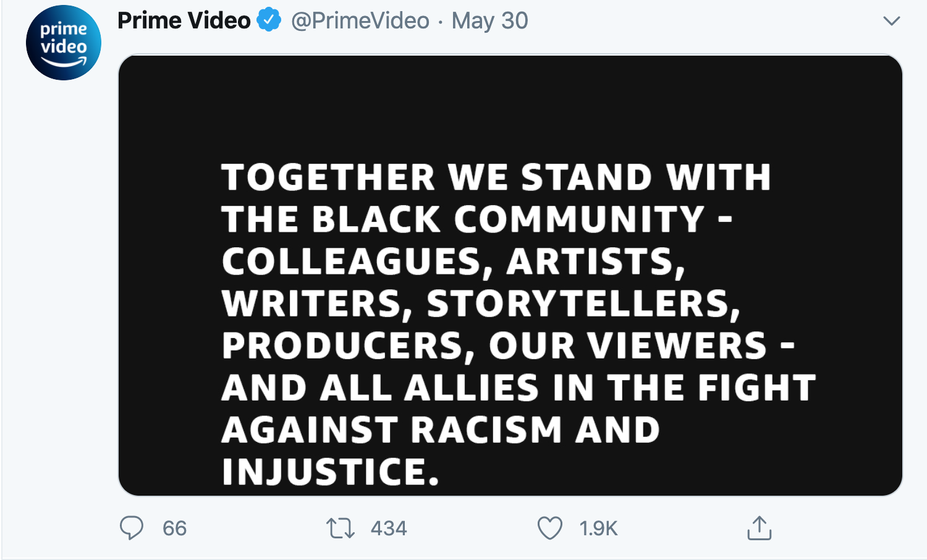Like the tweet with the heart icon
The height and width of the screenshot is (560, 927).
pyautogui.click(x=549, y=528)
